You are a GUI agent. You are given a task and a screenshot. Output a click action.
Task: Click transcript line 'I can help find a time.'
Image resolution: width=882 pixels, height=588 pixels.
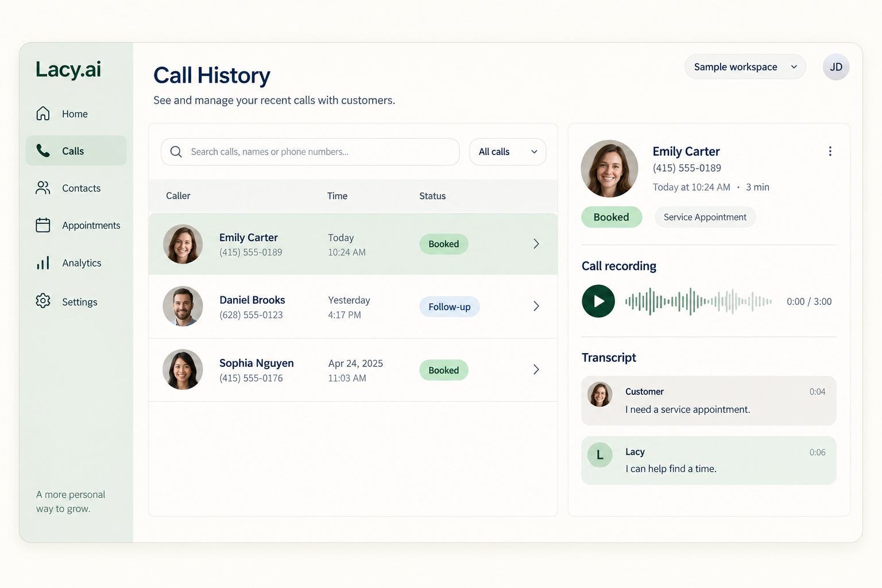pos(671,469)
